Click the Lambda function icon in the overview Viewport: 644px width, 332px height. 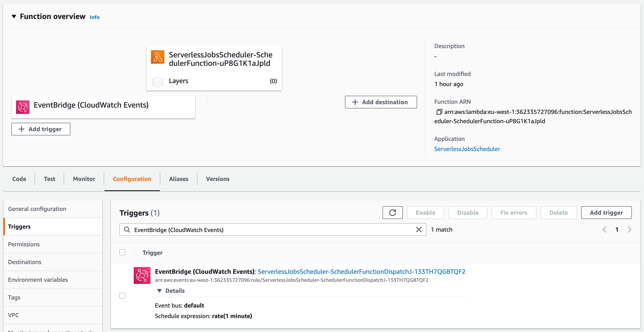(x=158, y=57)
